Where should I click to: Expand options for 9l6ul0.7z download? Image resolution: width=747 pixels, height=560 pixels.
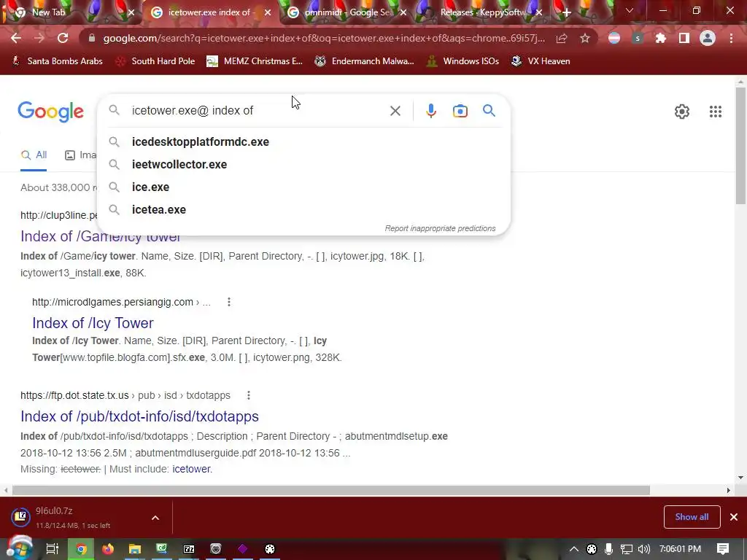(155, 518)
